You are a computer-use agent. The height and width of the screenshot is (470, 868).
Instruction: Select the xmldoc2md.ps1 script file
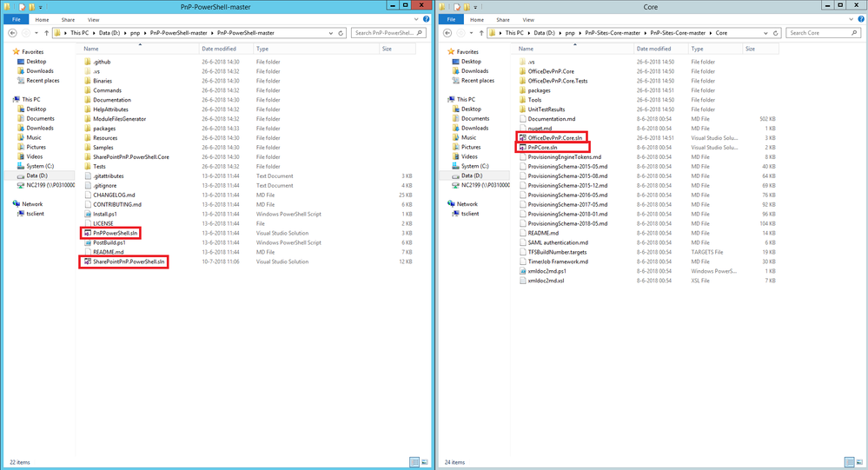[547, 271]
